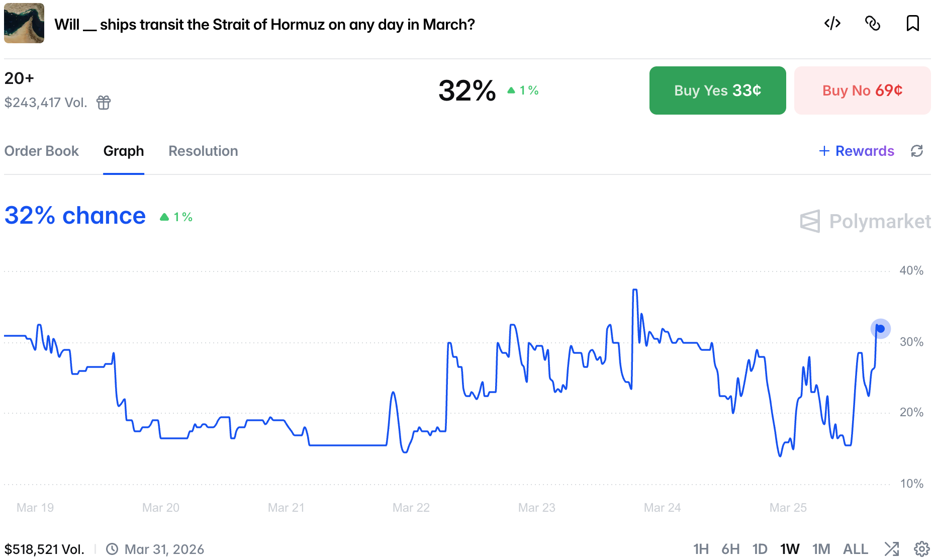This screenshot has height=560, width=935.
Task: Show ALL time chart range
Action: pos(855,549)
